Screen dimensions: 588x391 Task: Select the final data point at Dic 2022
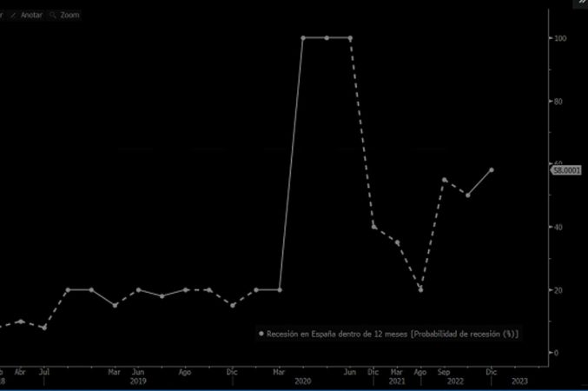click(x=492, y=170)
